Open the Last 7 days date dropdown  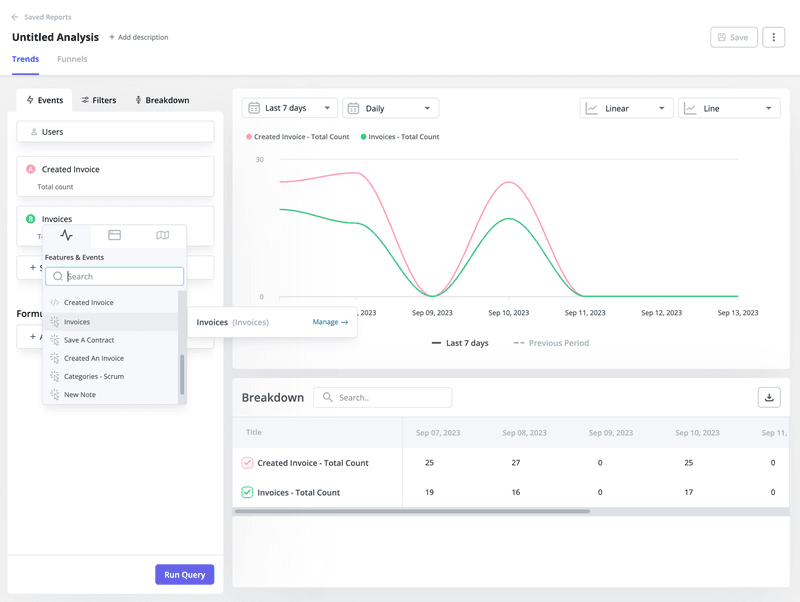[289, 108]
